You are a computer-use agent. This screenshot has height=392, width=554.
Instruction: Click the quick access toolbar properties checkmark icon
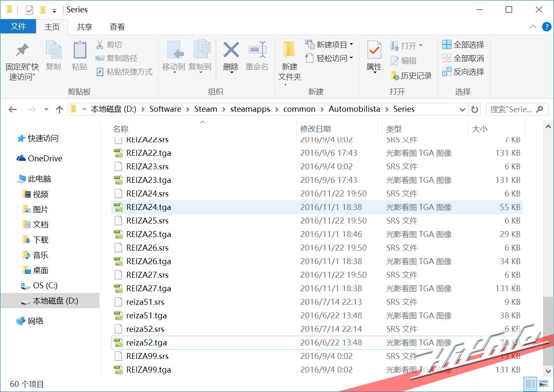click(x=29, y=10)
